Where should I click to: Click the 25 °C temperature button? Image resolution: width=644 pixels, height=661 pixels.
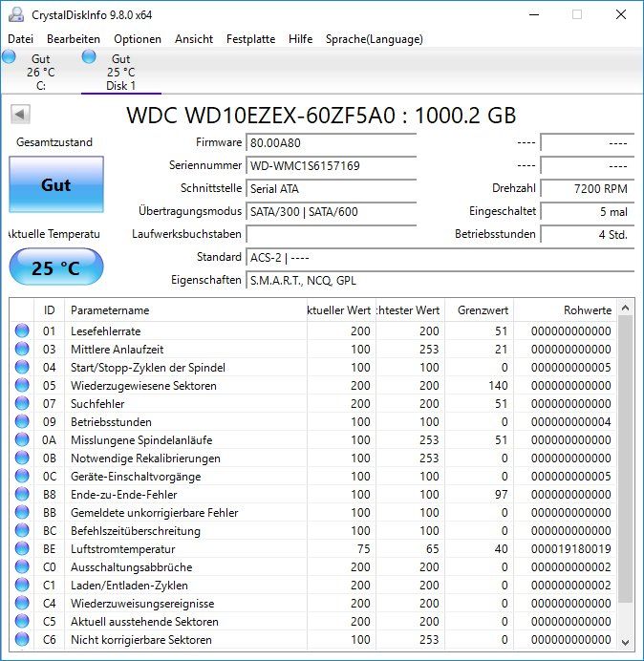tap(56, 267)
